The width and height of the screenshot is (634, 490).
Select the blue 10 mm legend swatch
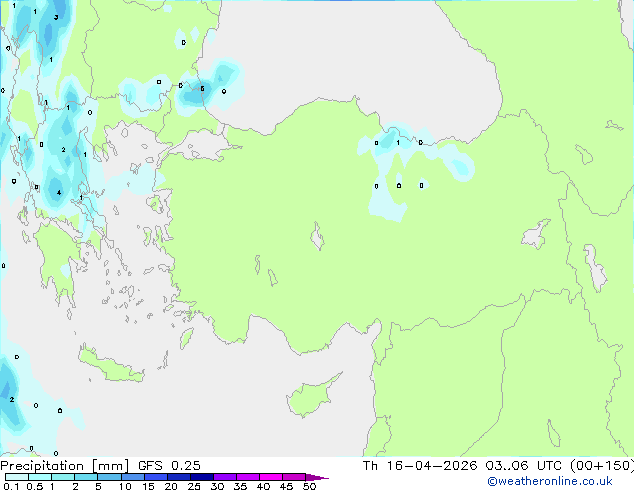tap(132, 477)
